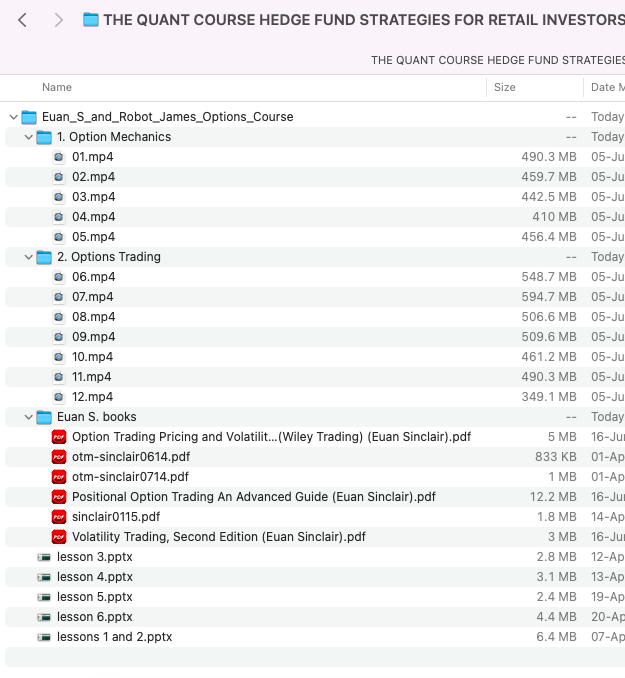Image resolution: width=625 pixels, height=678 pixels.
Task: Click the forward navigation arrow
Action: [x=58, y=20]
